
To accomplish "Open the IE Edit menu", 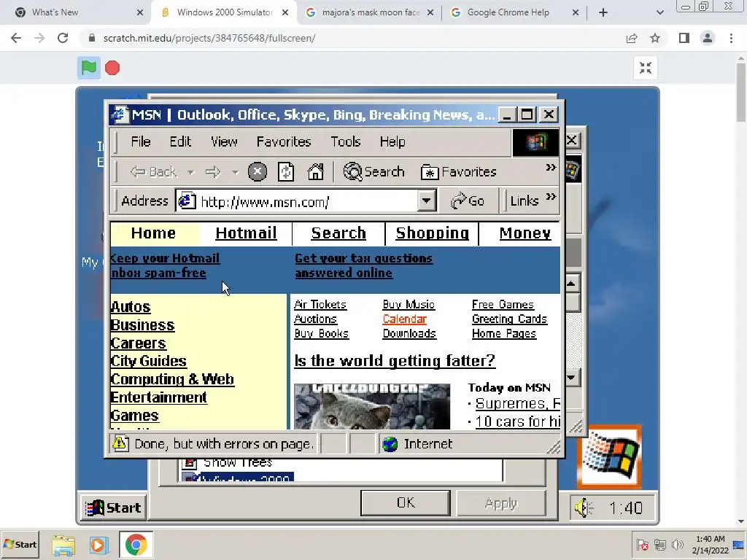I will (180, 142).
